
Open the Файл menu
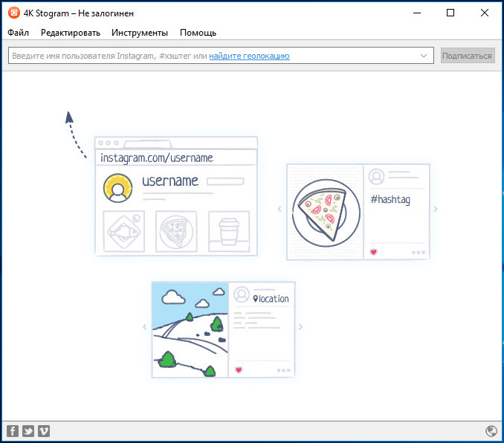coord(19,33)
